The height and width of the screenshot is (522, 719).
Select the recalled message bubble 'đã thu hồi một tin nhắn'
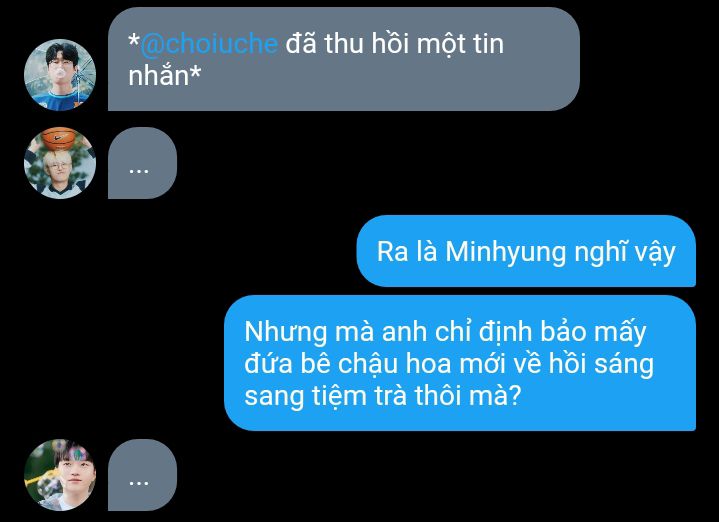[343, 59]
